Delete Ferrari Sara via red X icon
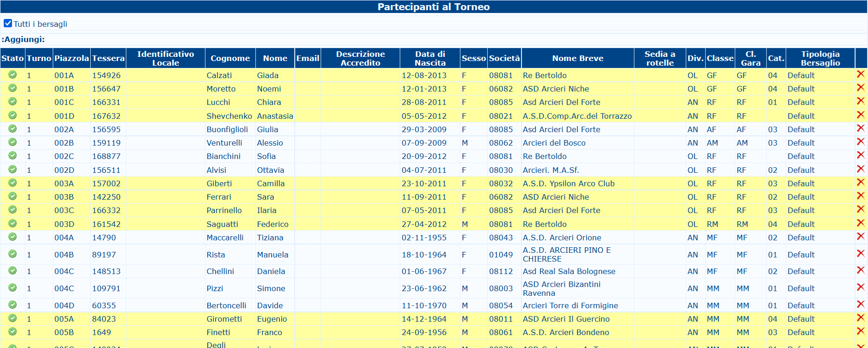Viewport: 868px width, 348px height. click(861, 195)
